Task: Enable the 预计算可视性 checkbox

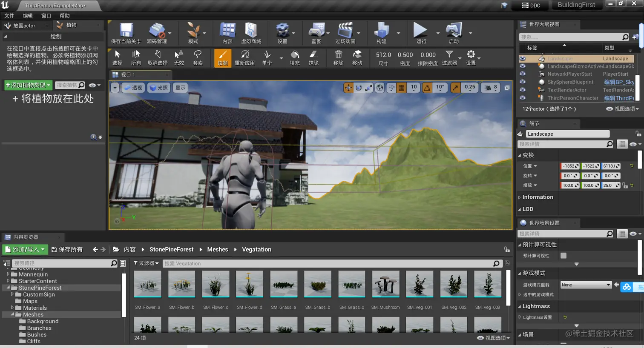Action: click(563, 256)
